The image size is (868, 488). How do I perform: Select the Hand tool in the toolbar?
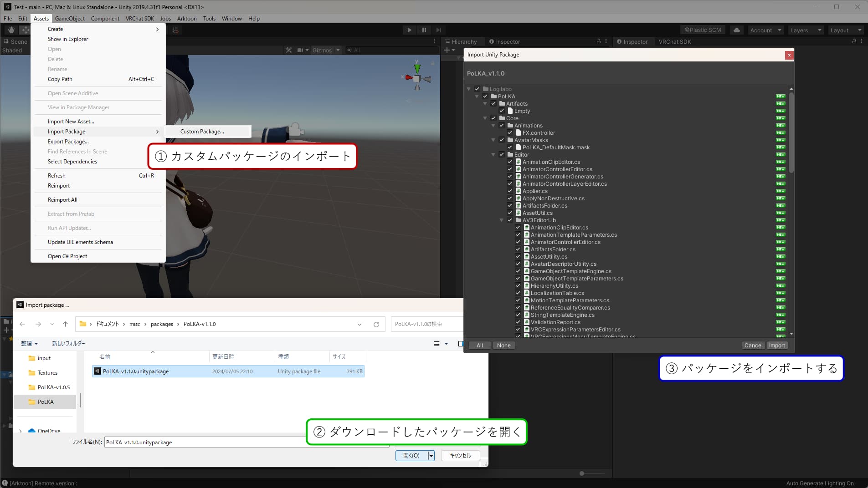(10, 30)
